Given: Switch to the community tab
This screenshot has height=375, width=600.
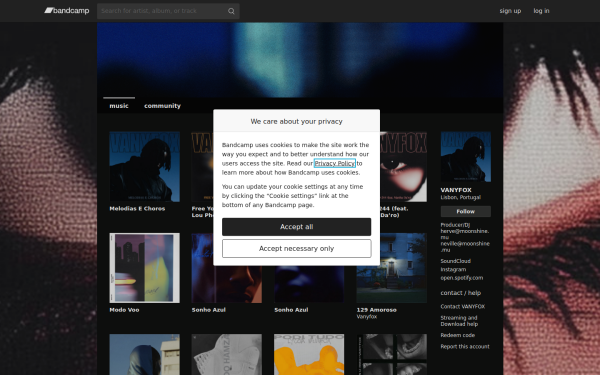Looking at the screenshot, I should point(162,106).
